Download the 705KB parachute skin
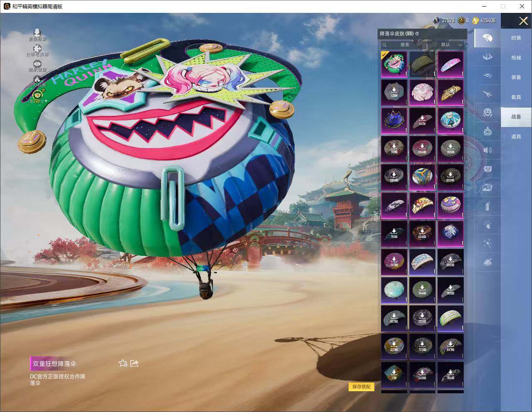 [450, 149]
